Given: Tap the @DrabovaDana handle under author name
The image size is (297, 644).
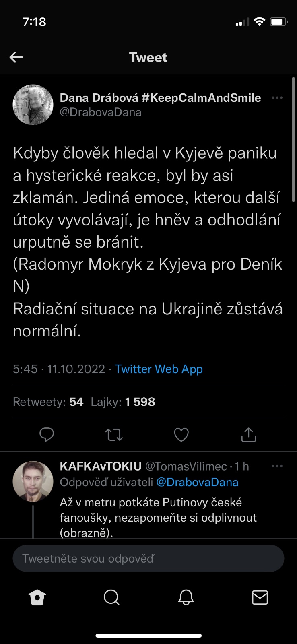Looking at the screenshot, I should 101,112.
